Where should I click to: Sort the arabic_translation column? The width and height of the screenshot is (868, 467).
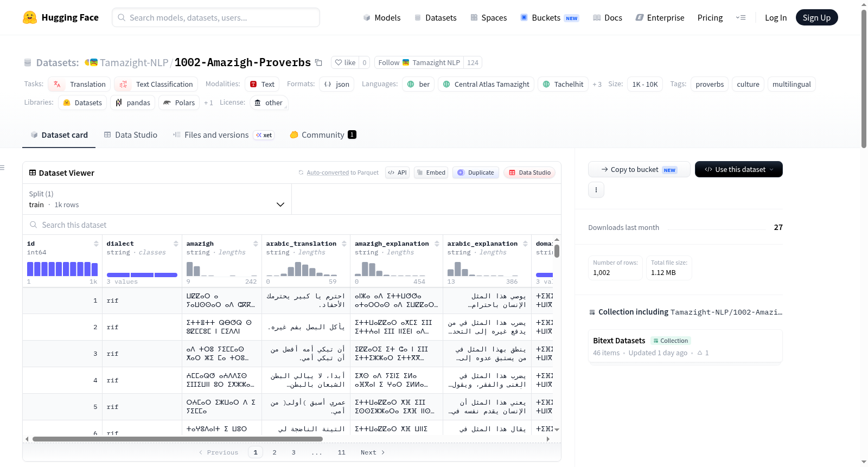344,244
